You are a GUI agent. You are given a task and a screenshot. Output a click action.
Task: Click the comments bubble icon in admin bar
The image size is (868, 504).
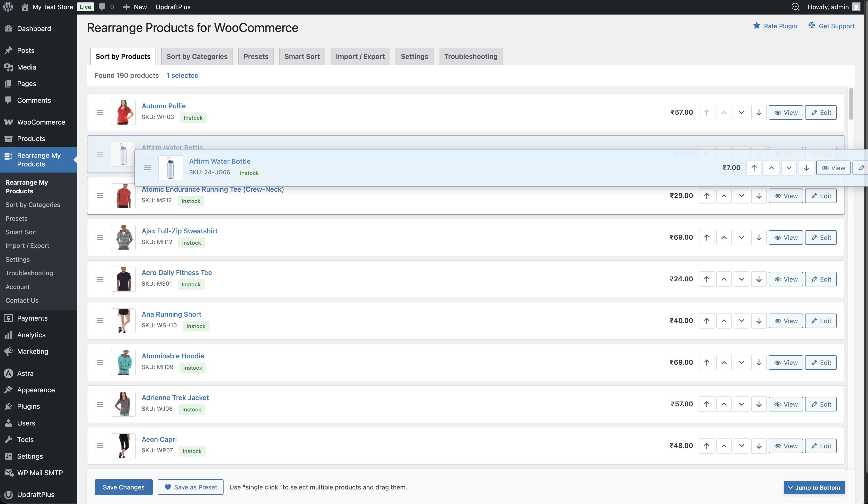(x=102, y=7)
